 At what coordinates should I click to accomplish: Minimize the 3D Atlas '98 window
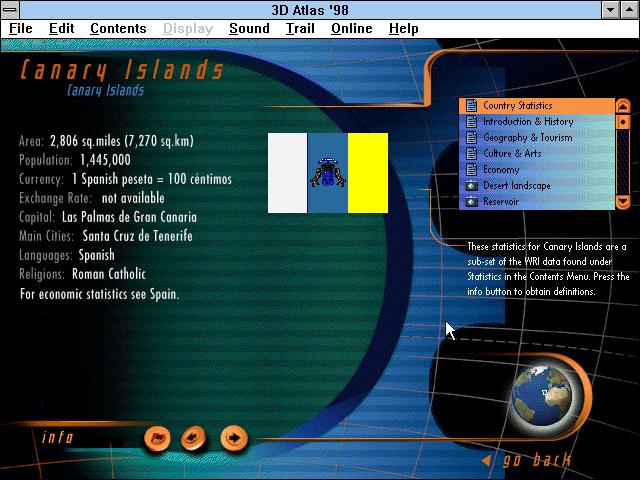point(611,10)
